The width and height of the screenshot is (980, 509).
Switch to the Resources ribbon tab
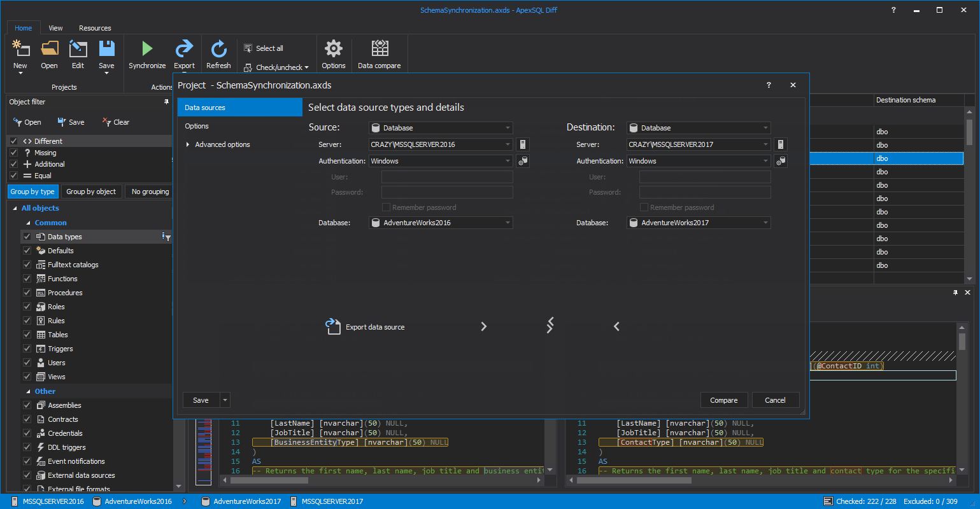(95, 28)
